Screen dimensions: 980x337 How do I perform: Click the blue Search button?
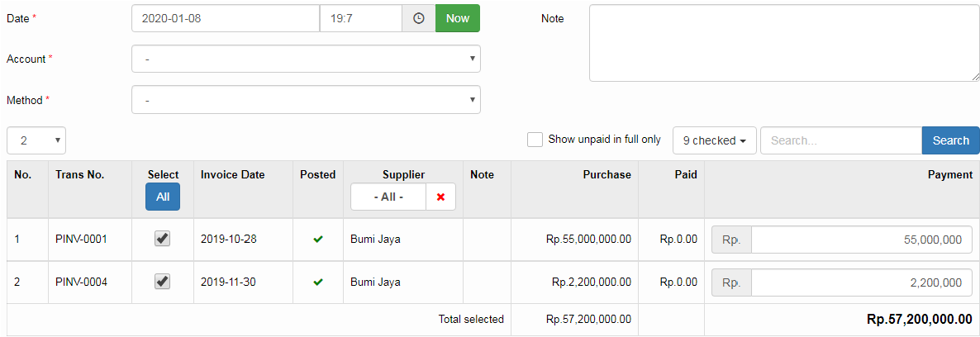pyautogui.click(x=950, y=140)
